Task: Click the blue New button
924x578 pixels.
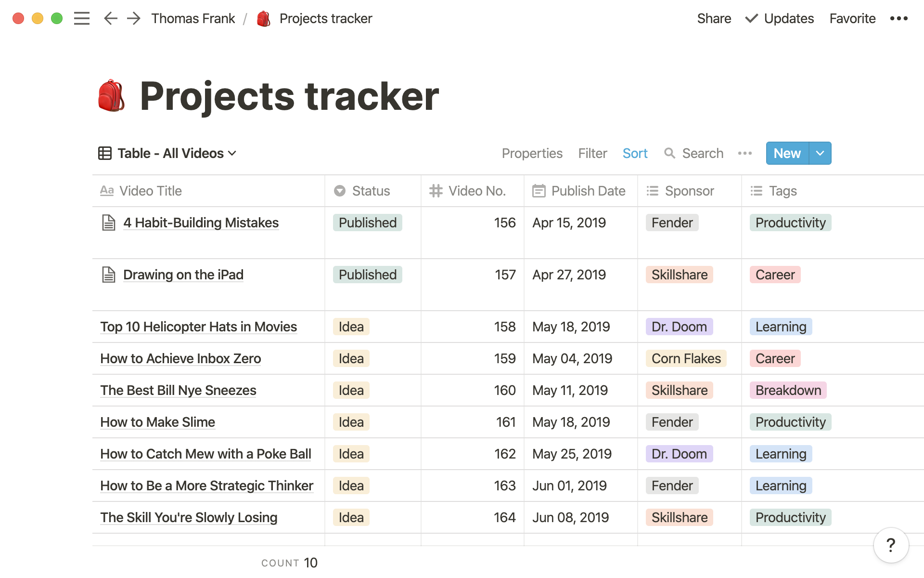Action: [x=787, y=153]
